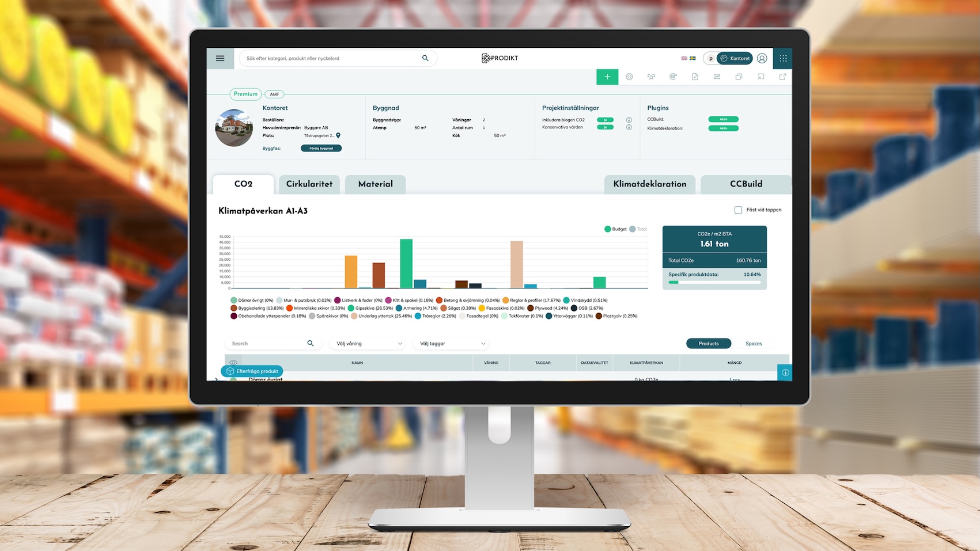This screenshot has height=551, width=980.
Task: Open the Kontoret project selector pill
Action: [x=735, y=58]
